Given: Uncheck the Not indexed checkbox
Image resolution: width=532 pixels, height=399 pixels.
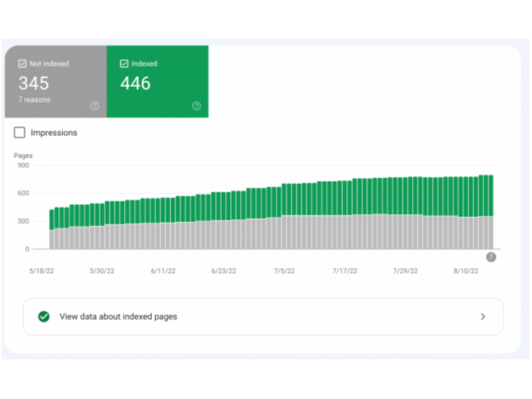Looking at the screenshot, I should [x=22, y=64].
